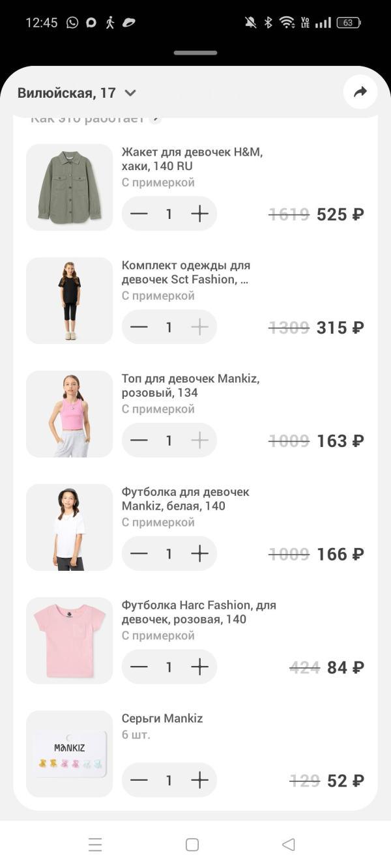
Task: Decrease quantity of Harc Fashion футболка
Action: coord(139,667)
